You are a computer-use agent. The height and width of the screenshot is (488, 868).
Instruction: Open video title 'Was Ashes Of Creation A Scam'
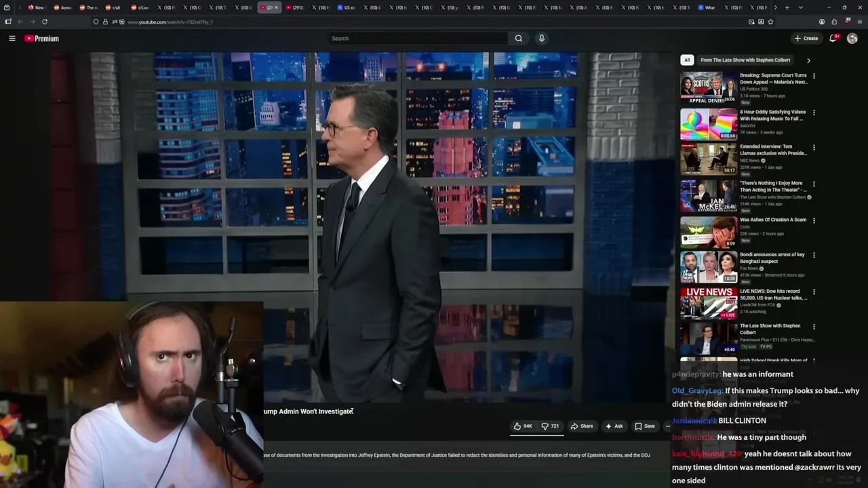773,220
